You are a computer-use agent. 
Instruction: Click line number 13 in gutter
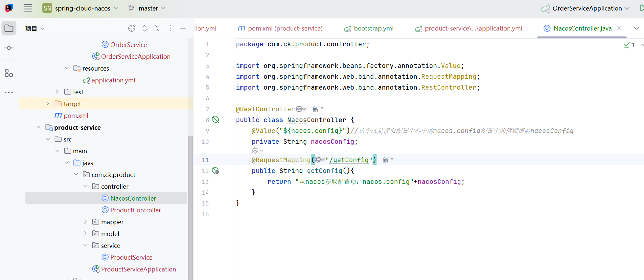coord(205,182)
